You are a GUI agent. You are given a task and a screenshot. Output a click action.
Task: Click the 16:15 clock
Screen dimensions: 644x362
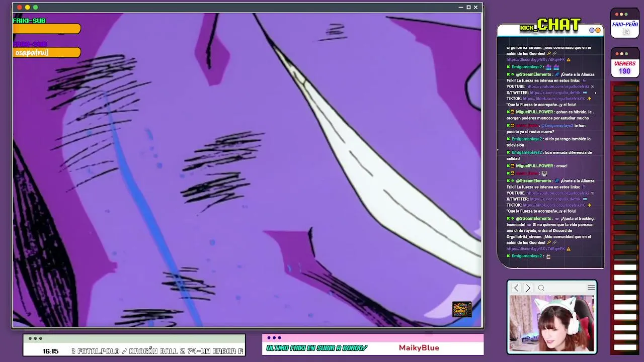[x=50, y=351]
